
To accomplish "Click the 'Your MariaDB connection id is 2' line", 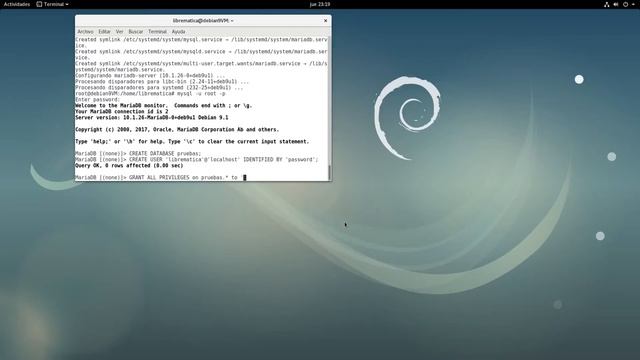I will pos(121,111).
